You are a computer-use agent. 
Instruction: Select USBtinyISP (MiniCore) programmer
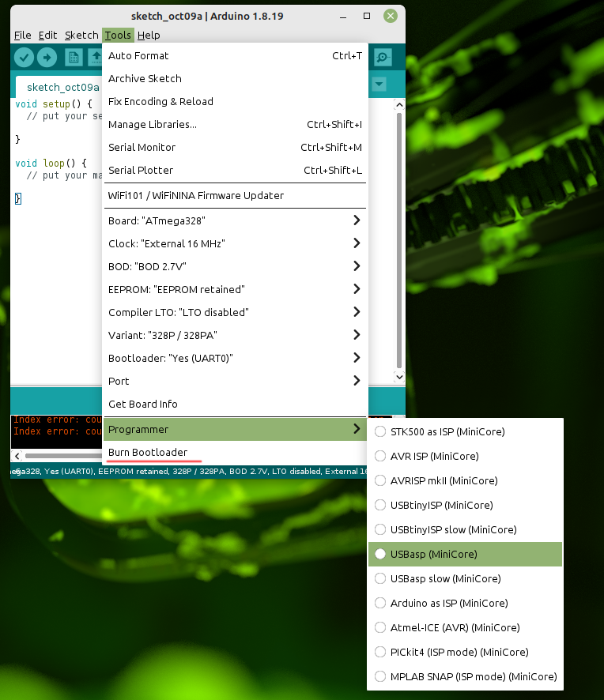coord(465,506)
